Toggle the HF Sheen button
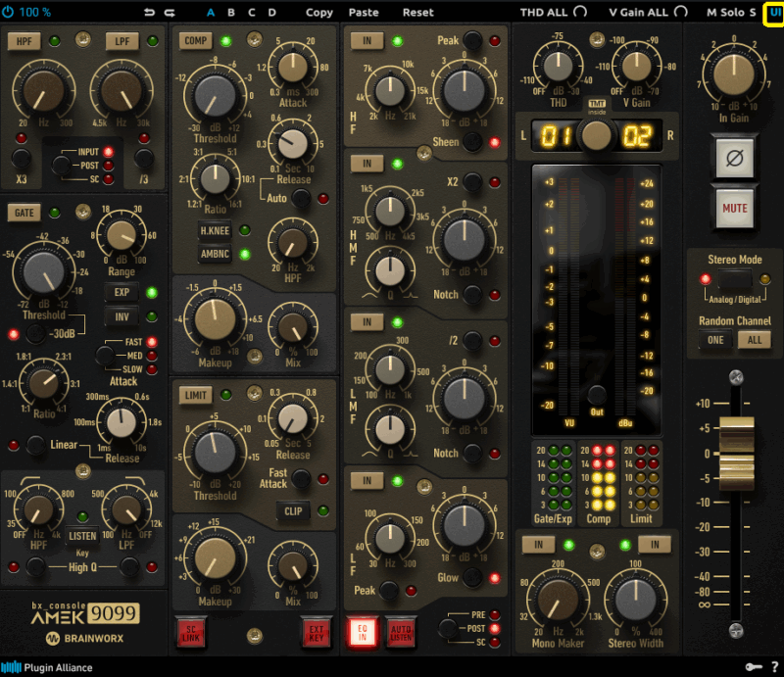 point(472,142)
